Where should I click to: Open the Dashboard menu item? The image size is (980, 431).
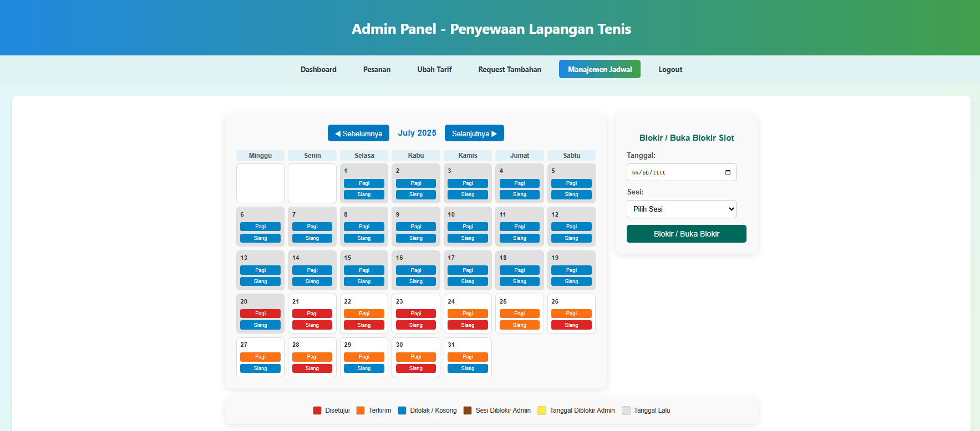tap(318, 69)
